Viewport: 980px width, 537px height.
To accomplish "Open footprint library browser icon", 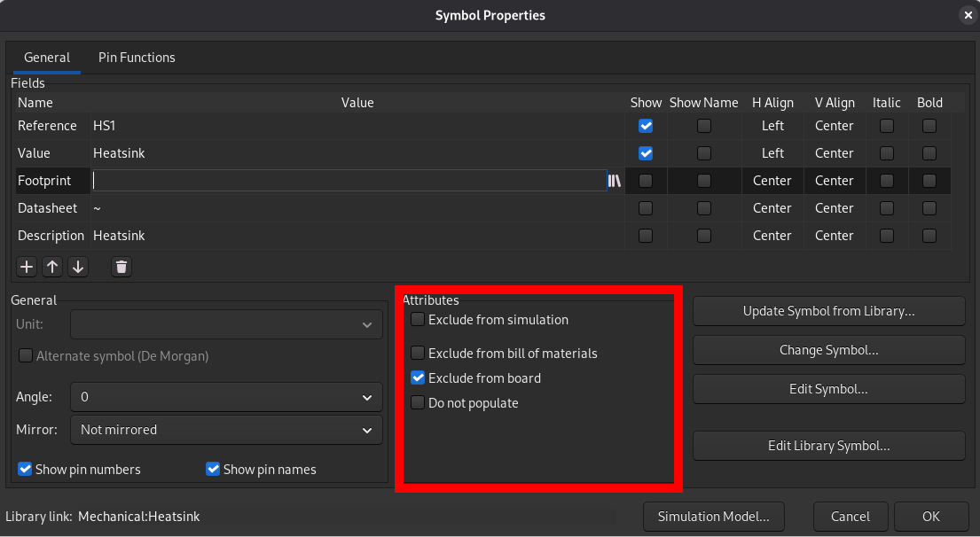I will coord(614,181).
